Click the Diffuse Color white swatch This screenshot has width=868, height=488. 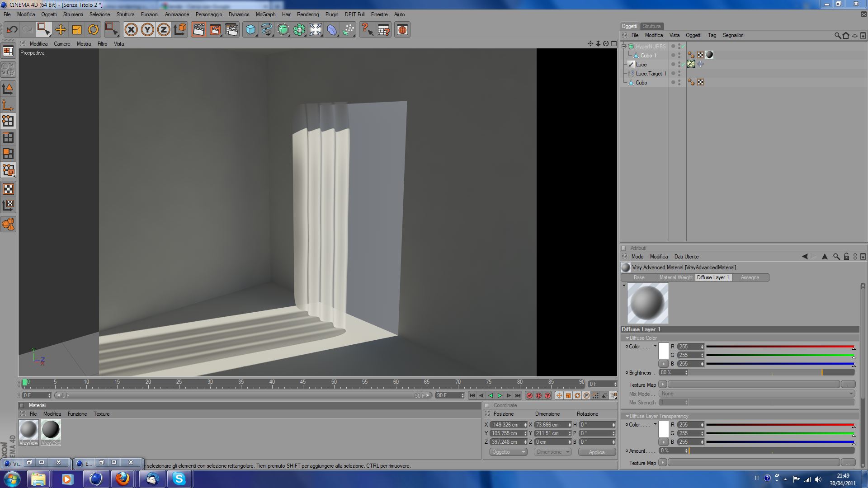663,351
